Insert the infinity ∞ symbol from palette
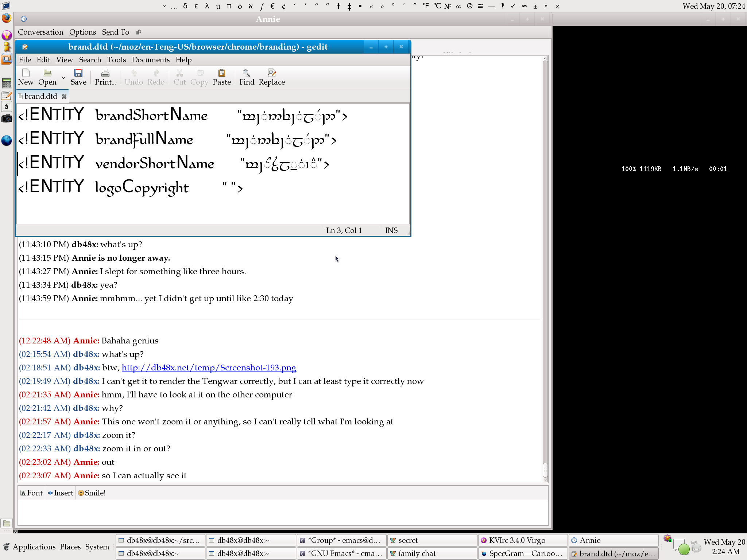Viewport: 747px width, 560px height. (x=458, y=6)
